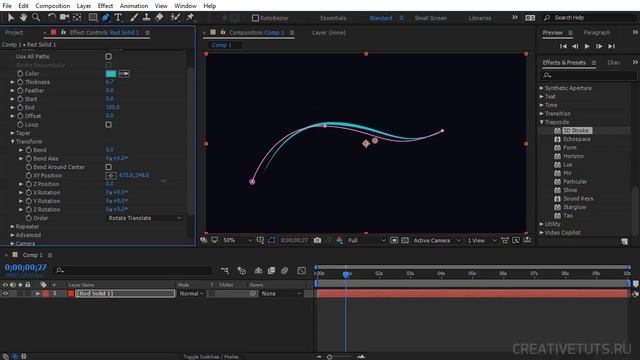Screen dimensions: 640x360
Task: Open the Window menu
Action: [x=185, y=6]
